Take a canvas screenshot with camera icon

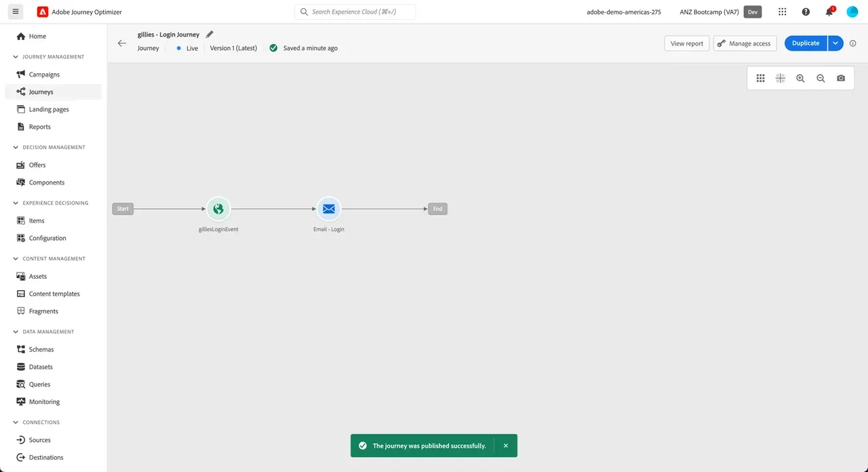point(841,79)
